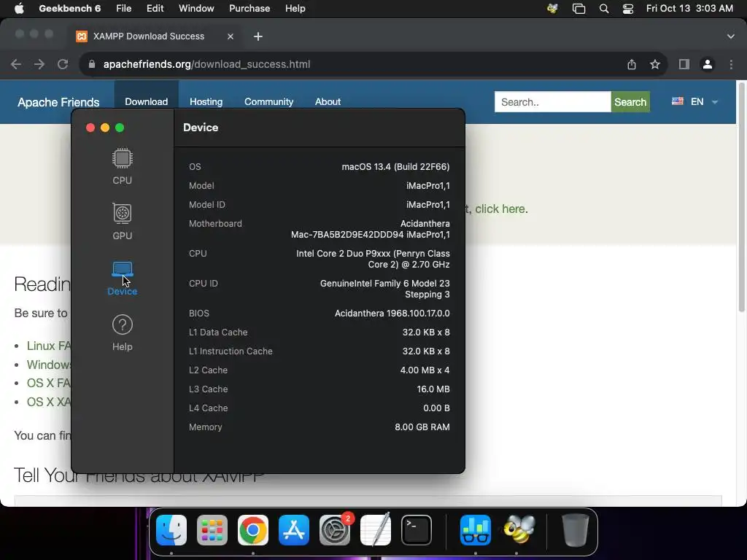This screenshot has height=560, width=747.
Task: Open the Hosting nav link
Action: (x=206, y=101)
